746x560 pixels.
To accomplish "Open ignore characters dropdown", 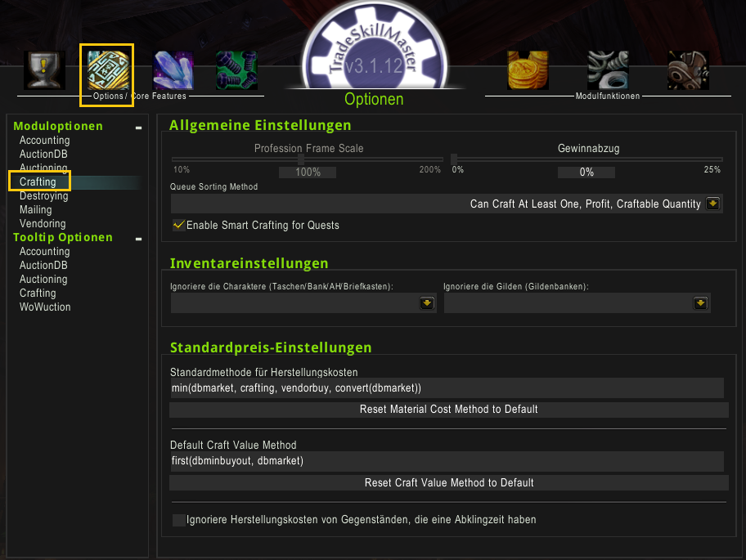I will tap(427, 302).
